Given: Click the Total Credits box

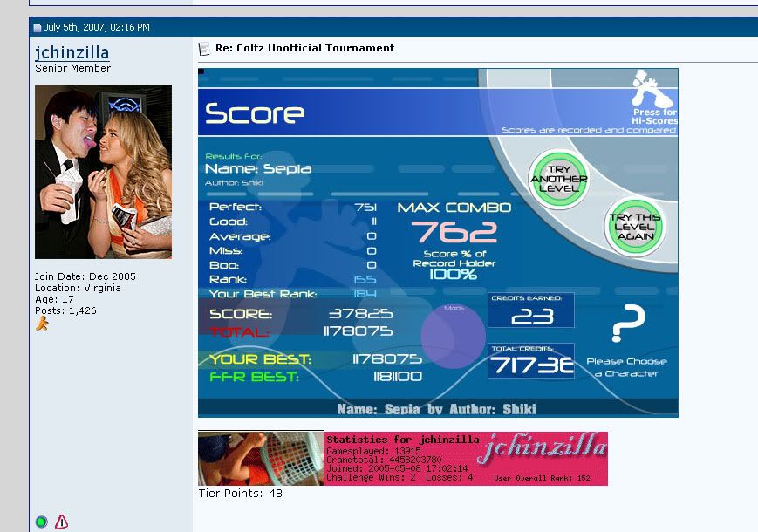Looking at the screenshot, I should (x=531, y=361).
